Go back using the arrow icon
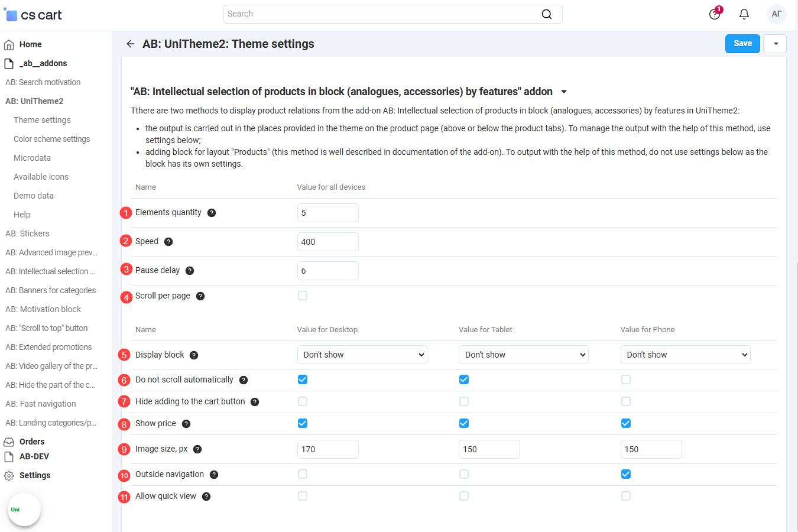 131,44
